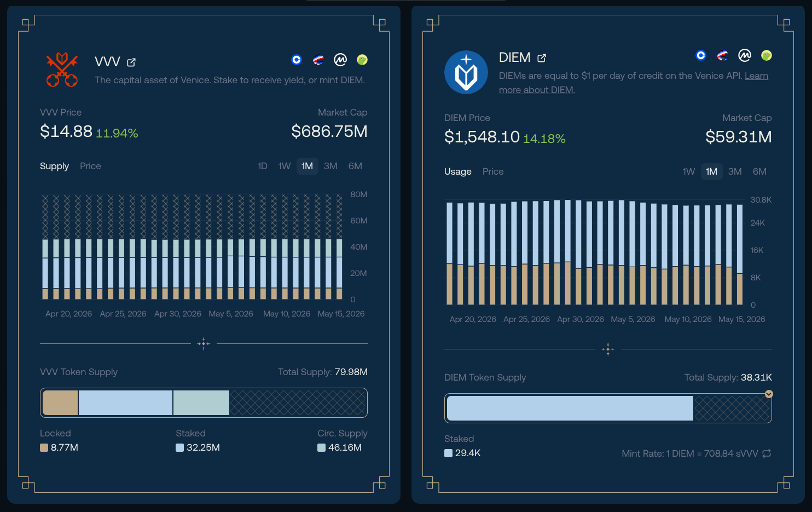812x512 pixels.
Task: Open the DIEM external link icon
Action: click(x=542, y=58)
